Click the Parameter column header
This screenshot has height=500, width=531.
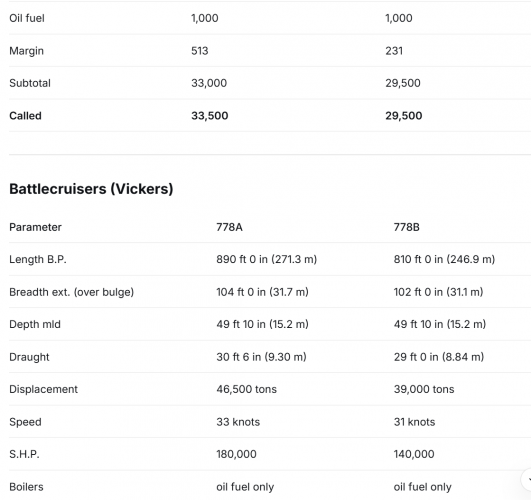[35, 227]
